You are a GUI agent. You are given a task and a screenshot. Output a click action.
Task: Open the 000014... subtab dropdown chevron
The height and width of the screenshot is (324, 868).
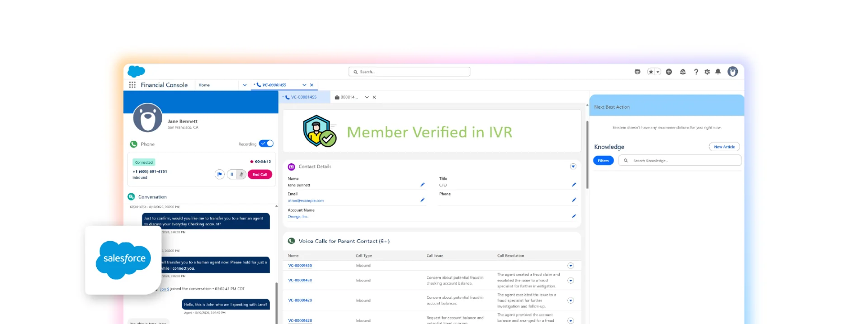[367, 97]
